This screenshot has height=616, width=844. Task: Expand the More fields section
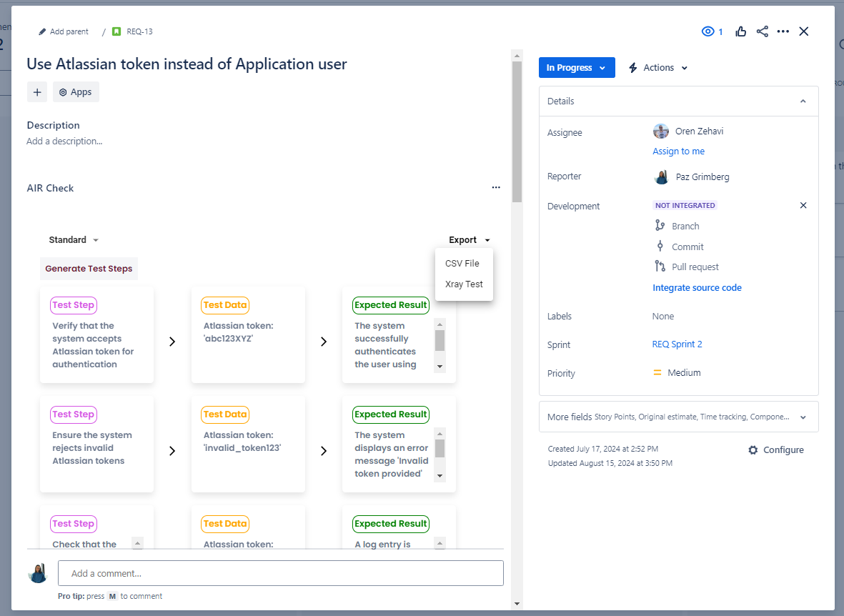(803, 417)
